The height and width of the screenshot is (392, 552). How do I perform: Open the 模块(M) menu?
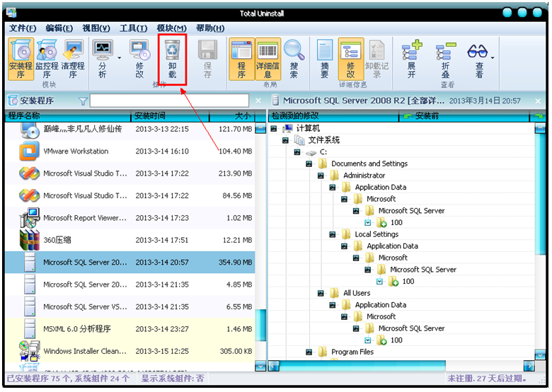(x=171, y=28)
